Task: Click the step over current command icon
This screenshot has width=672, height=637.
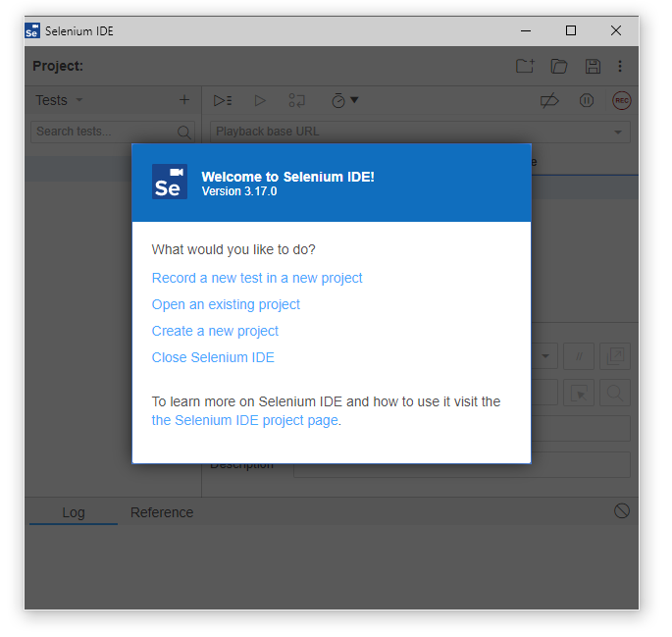Action: pos(296,100)
